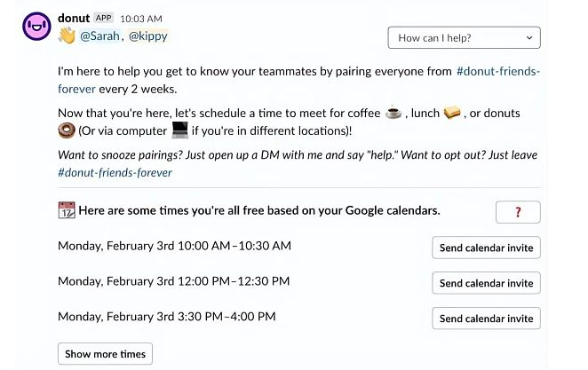Click the sandwich lunch emoji
The width and height of the screenshot is (588, 370).
click(452, 113)
